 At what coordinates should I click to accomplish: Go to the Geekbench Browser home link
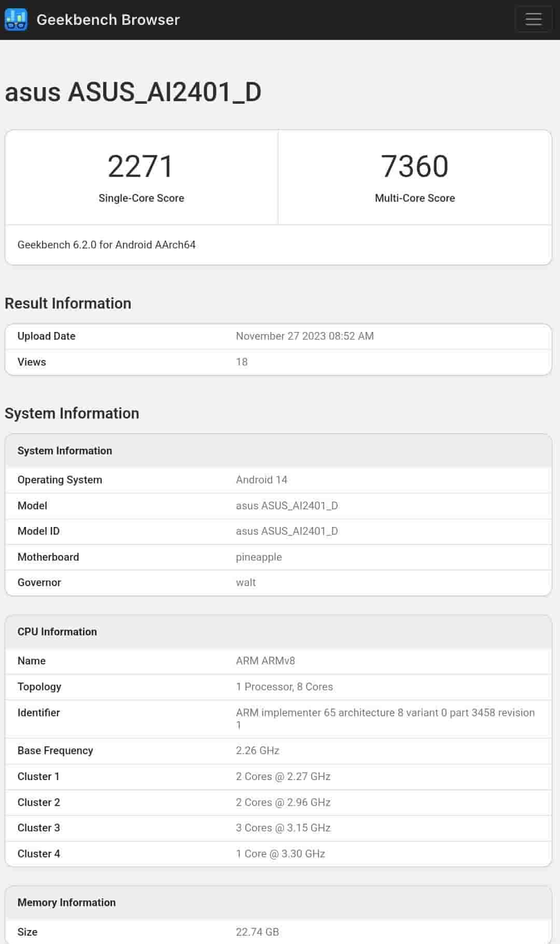[x=108, y=20]
